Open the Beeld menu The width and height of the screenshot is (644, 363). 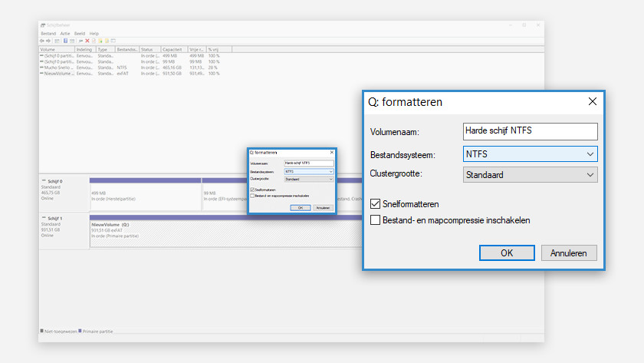pos(80,34)
